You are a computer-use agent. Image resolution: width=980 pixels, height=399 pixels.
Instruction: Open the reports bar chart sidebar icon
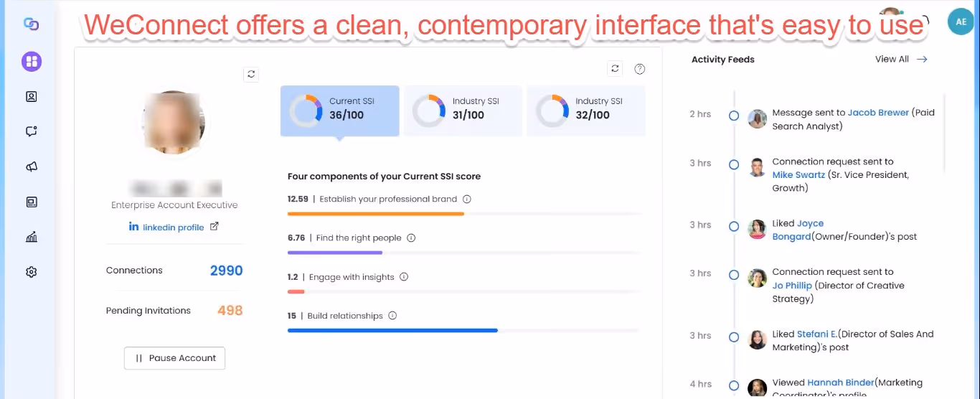pos(32,237)
